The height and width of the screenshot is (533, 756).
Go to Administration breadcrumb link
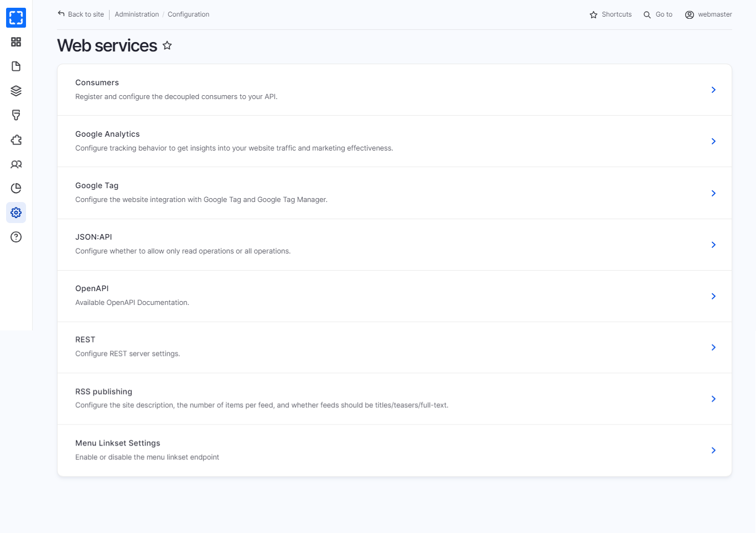tap(137, 14)
